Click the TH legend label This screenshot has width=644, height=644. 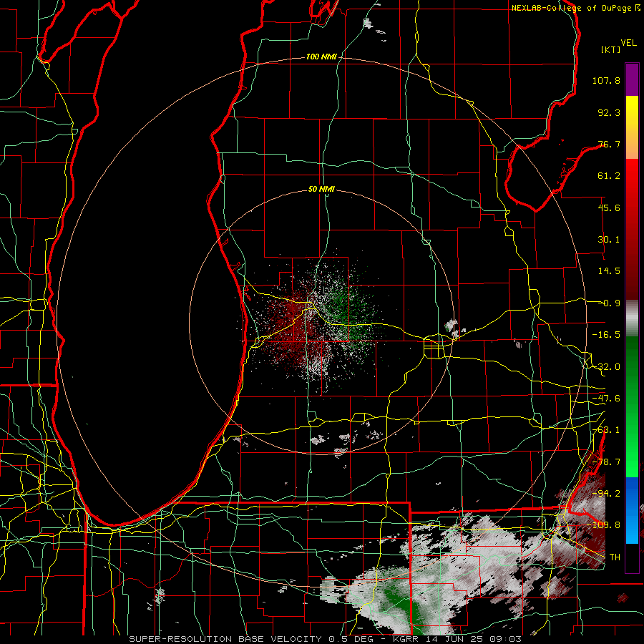coord(615,557)
